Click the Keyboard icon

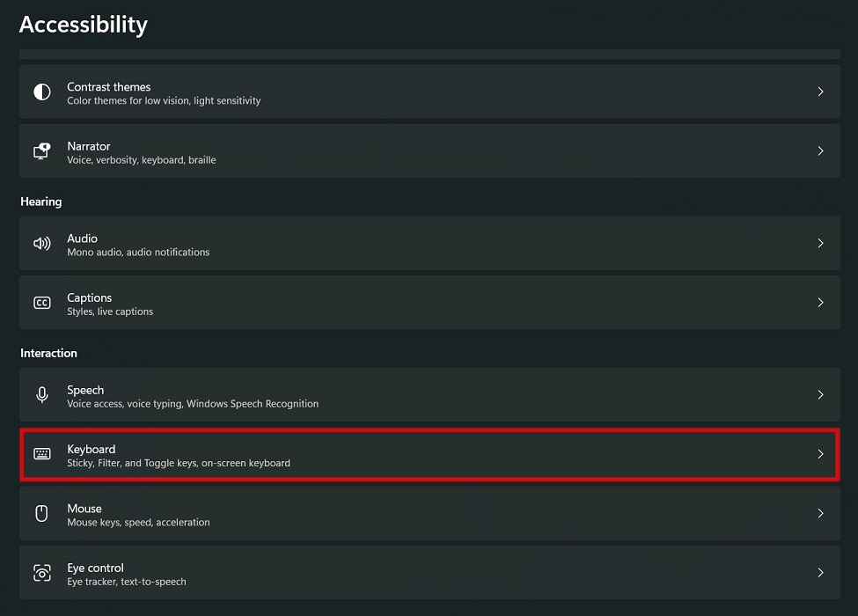pyautogui.click(x=41, y=454)
